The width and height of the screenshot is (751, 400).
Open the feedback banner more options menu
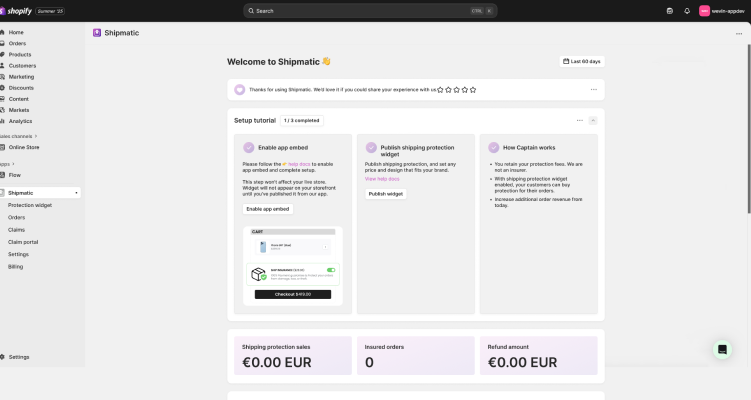tap(593, 90)
